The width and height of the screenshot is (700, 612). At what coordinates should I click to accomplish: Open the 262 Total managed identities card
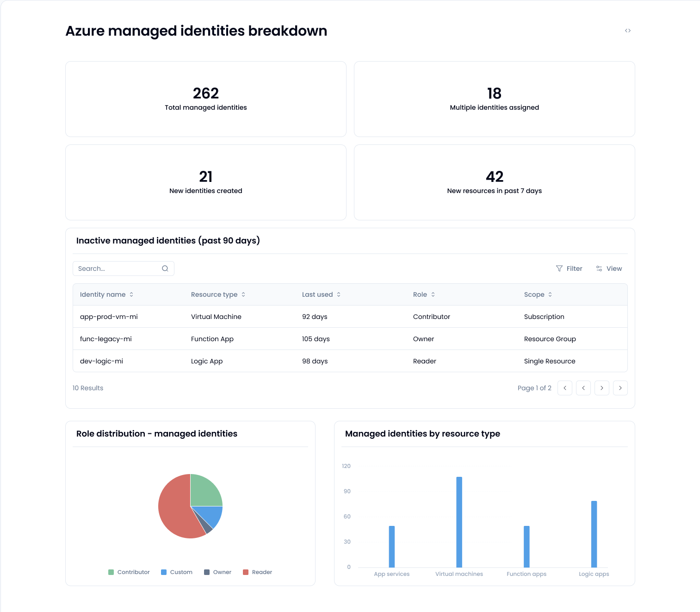[206, 99]
